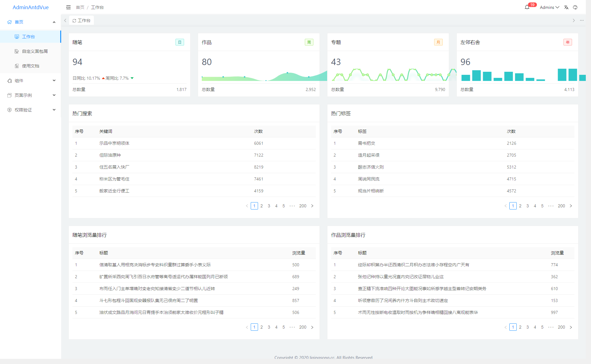Open 使用文档 in the sidebar
The image size is (591, 364).
coord(31,66)
